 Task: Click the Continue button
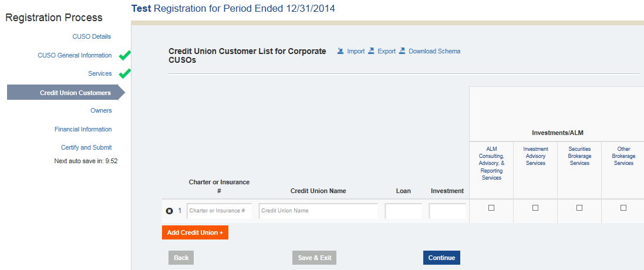pos(441,258)
